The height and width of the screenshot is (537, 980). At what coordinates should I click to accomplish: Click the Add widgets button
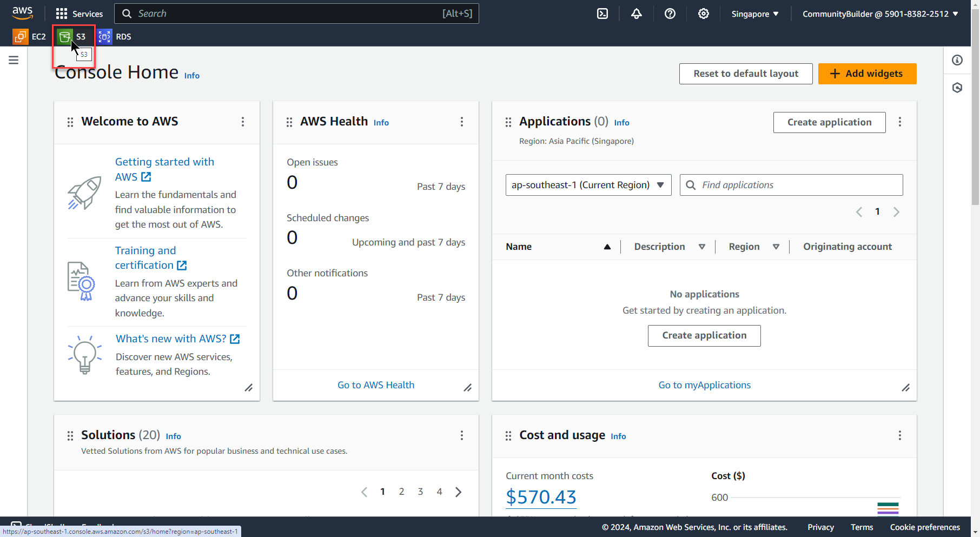click(867, 74)
